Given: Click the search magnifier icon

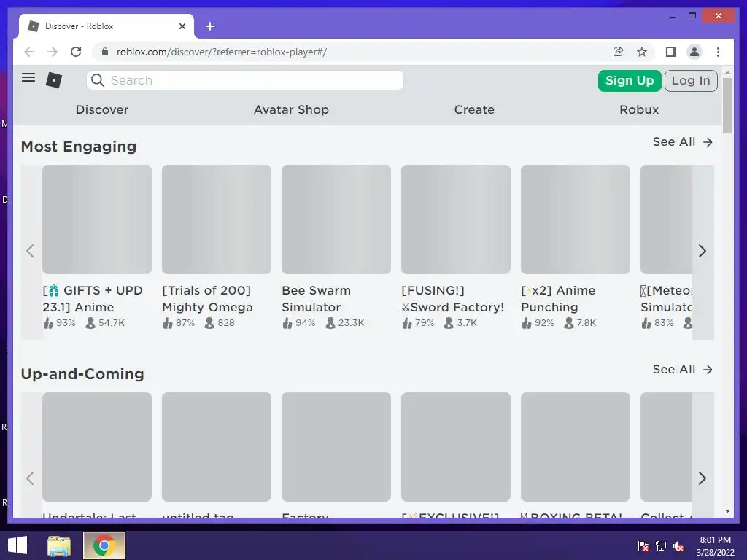Looking at the screenshot, I should [98, 80].
